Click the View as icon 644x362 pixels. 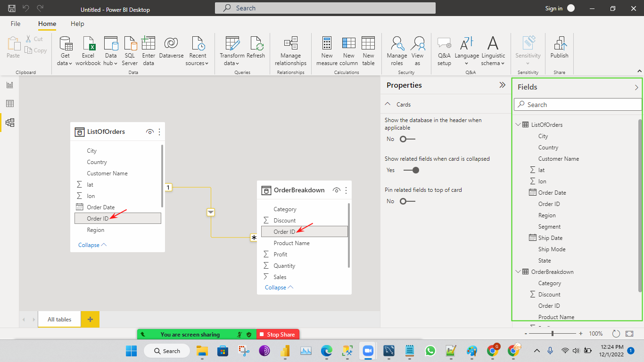pos(418,43)
